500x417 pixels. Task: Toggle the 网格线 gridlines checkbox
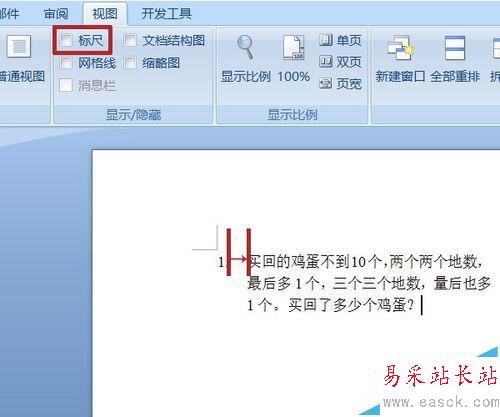(x=66, y=63)
